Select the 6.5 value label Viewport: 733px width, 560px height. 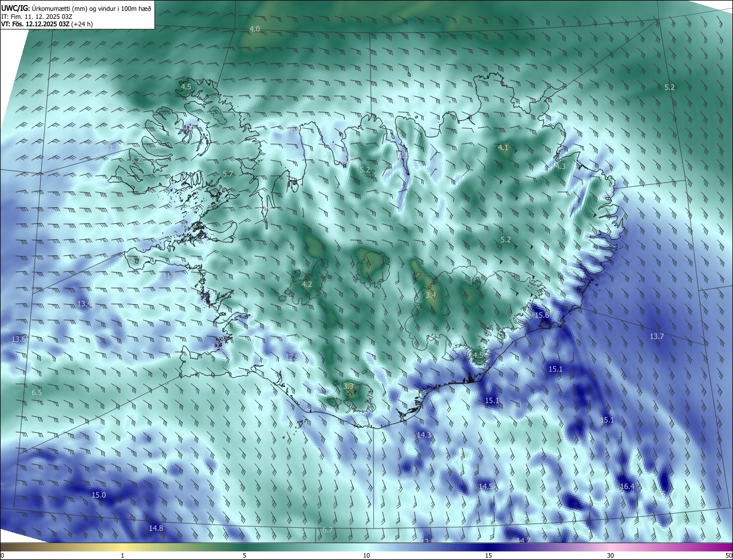click(x=37, y=392)
